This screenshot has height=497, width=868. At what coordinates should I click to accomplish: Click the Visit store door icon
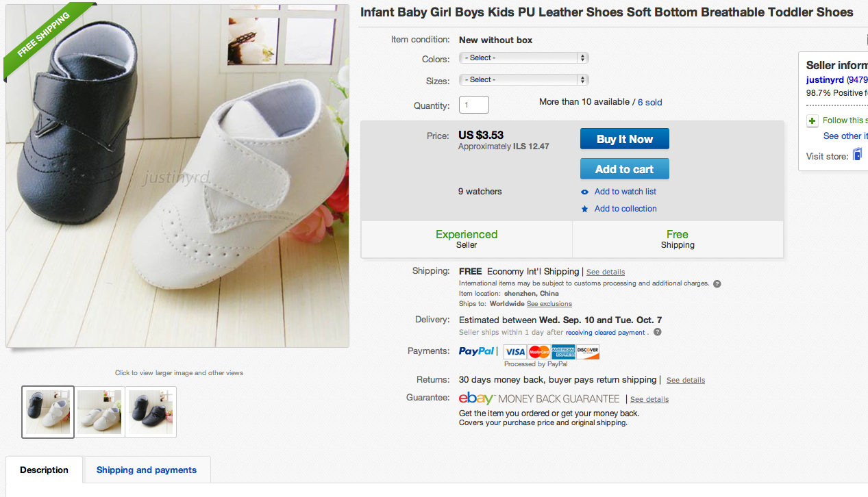click(857, 155)
